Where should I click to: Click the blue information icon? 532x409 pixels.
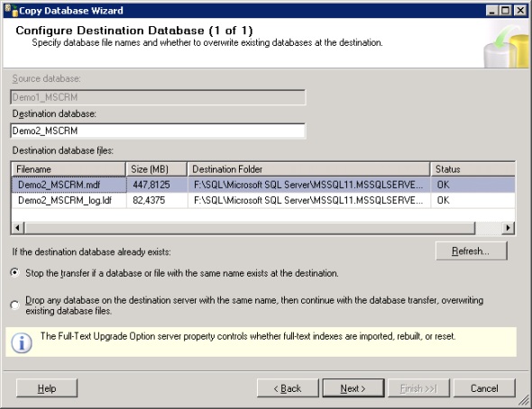22,343
